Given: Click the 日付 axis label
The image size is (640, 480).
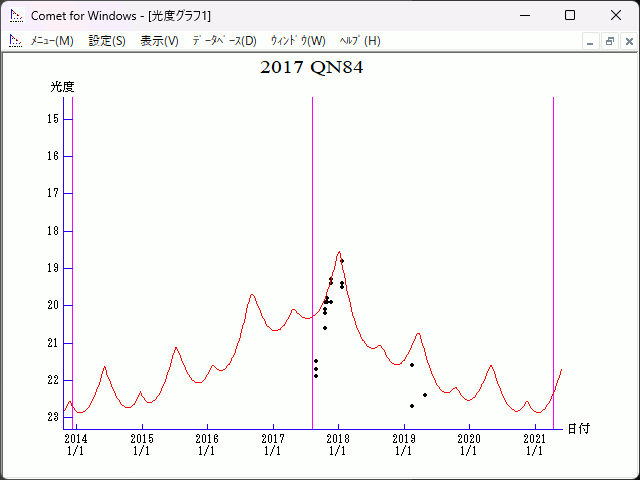Looking at the screenshot, I should tap(578, 428).
